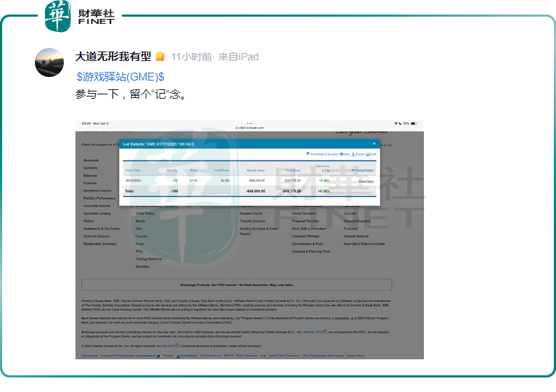This screenshot has width=556, height=392.
Task: Open CDs link
Action: (x=139, y=229)
